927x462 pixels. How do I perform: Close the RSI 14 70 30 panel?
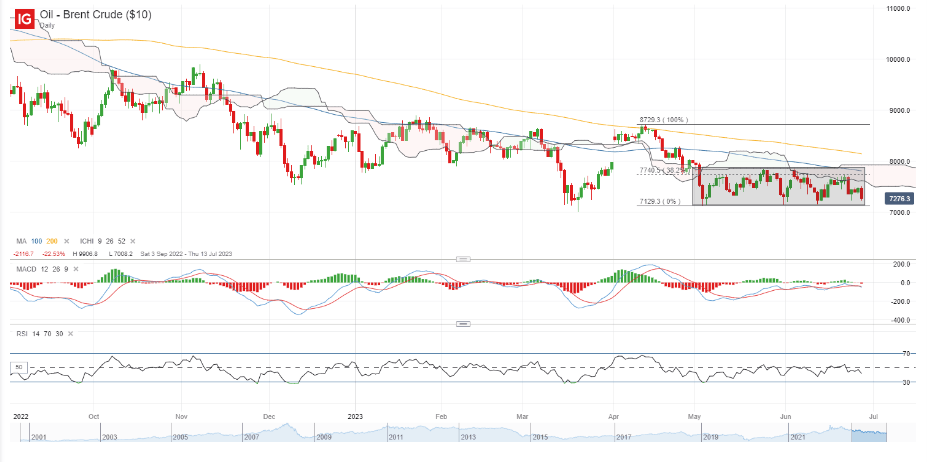(x=70, y=334)
